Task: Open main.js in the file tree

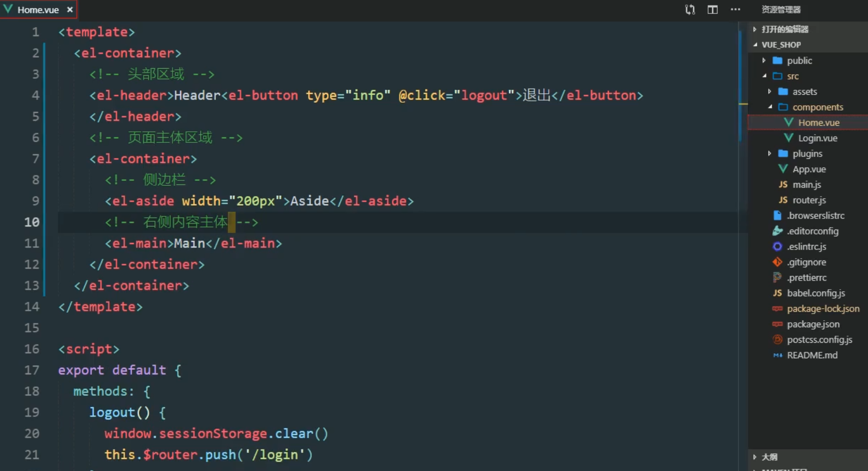Action: [x=806, y=185]
